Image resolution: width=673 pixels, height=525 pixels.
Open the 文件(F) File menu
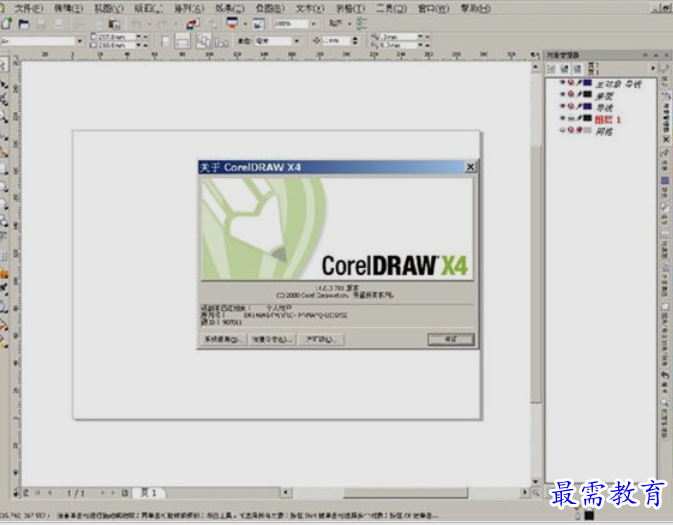28,8
